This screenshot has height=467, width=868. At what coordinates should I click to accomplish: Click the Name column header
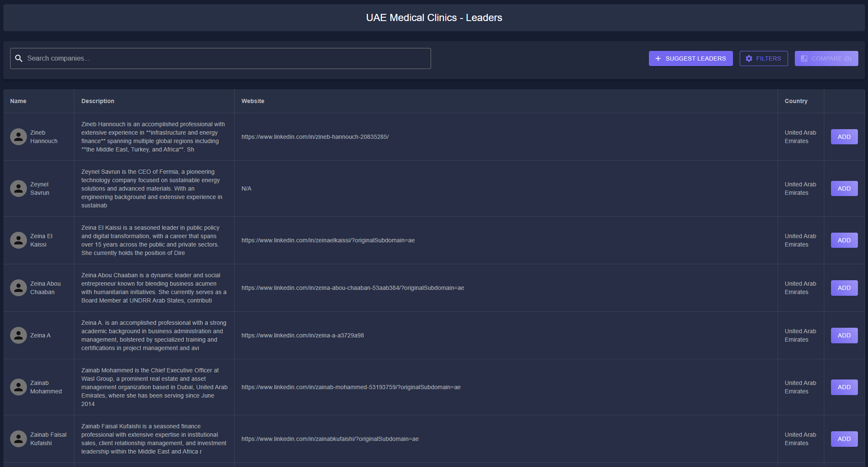pos(18,101)
